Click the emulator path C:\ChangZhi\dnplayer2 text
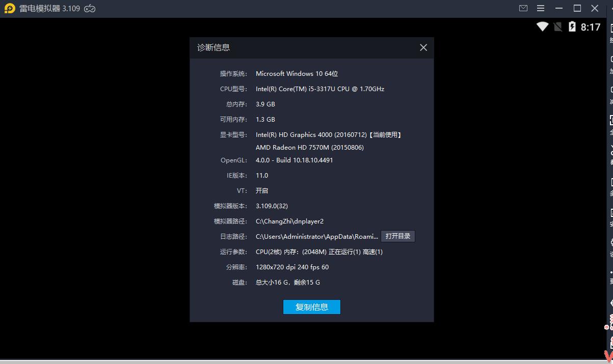Viewport: 613px width, 364px height. (x=289, y=221)
